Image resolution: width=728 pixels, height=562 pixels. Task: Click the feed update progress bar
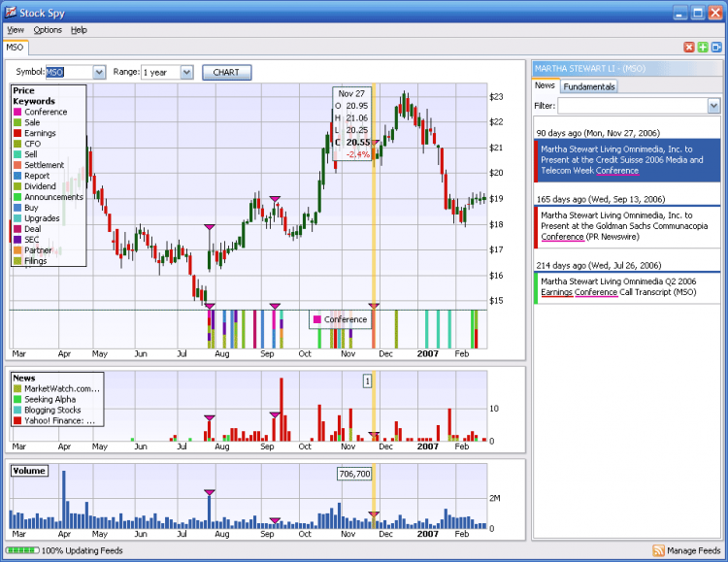click(22, 550)
